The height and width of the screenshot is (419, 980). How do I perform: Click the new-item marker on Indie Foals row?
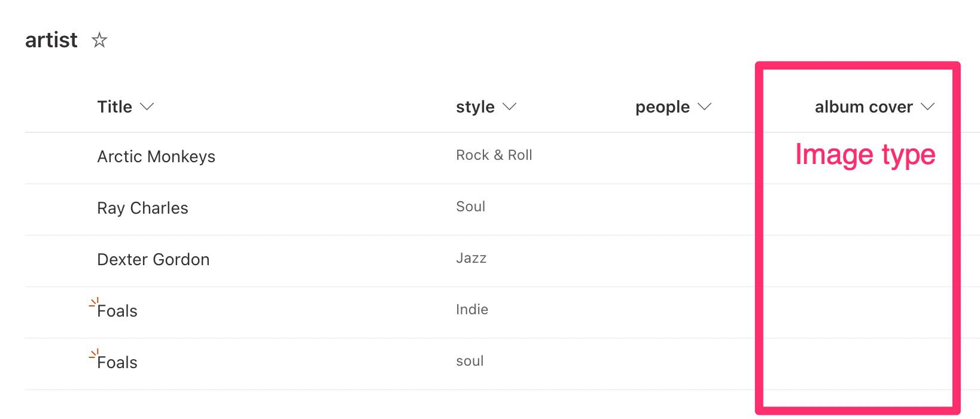[x=93, y=302]
